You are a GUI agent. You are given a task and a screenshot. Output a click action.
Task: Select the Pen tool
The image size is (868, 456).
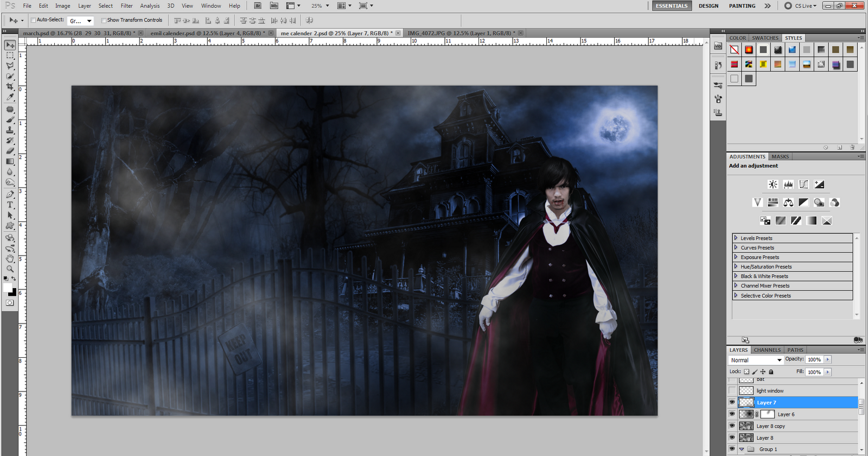10,194
